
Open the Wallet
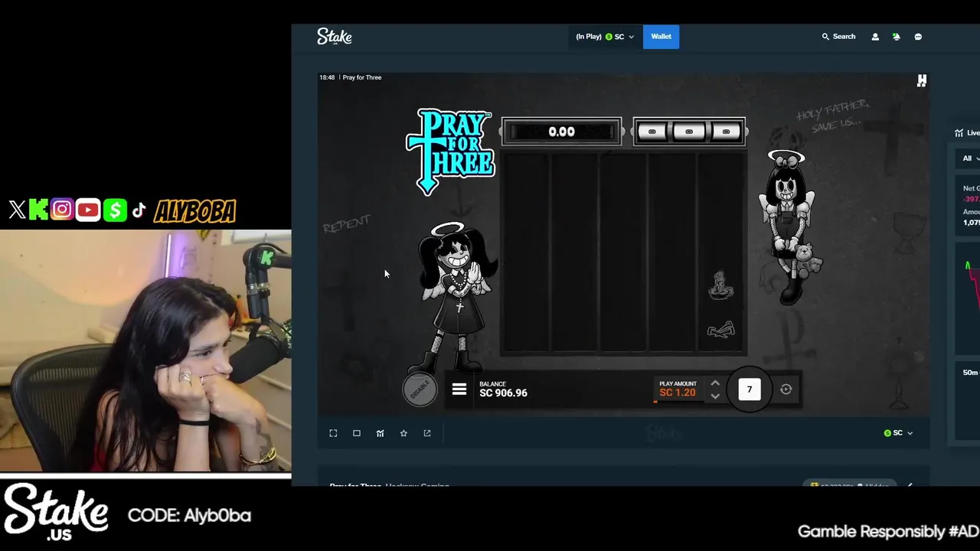[x=661, y=37]
